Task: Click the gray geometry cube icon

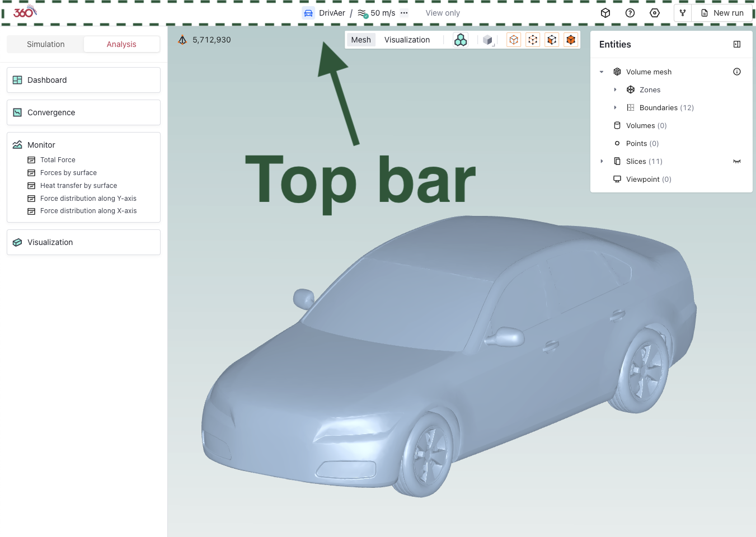Action: (487, 40)
